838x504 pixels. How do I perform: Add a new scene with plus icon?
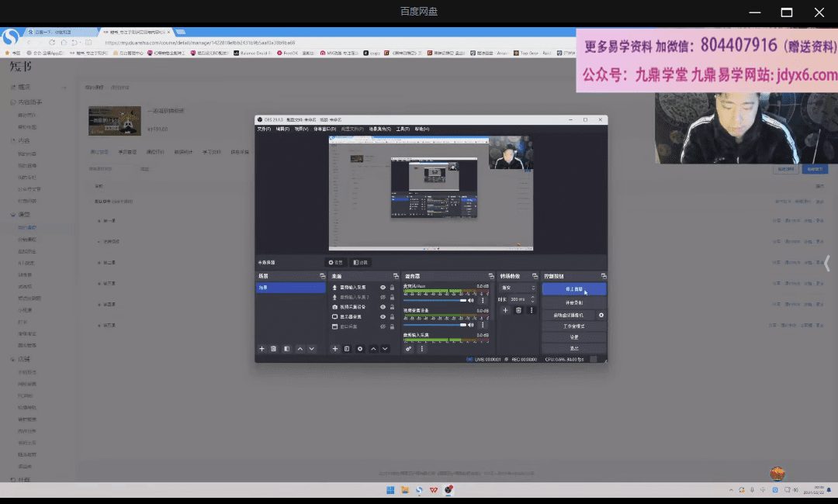[x=261, y=349]
